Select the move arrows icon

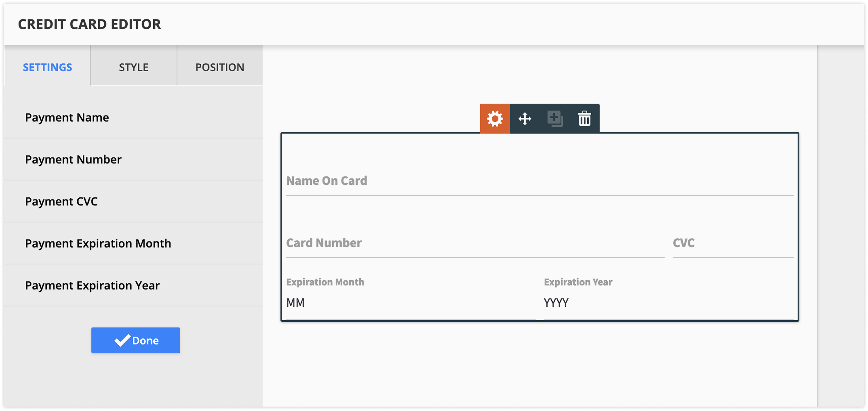pyautogui.click(x=525, y=119)
